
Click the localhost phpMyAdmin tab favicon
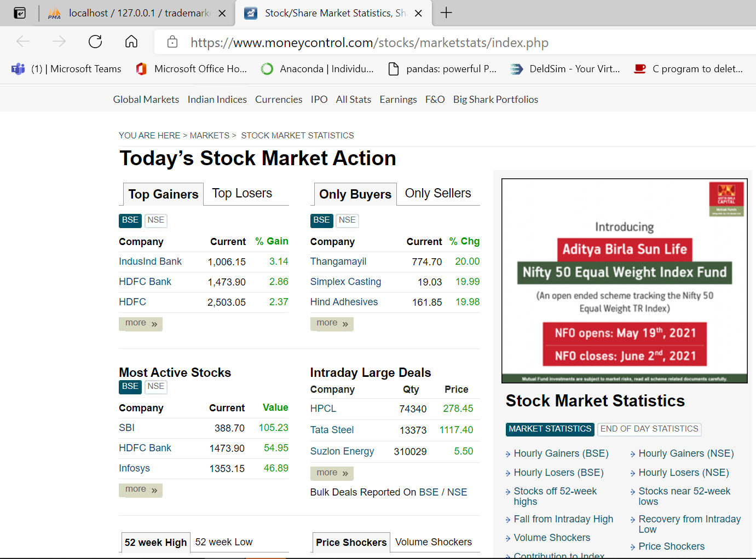coord(54,13)
